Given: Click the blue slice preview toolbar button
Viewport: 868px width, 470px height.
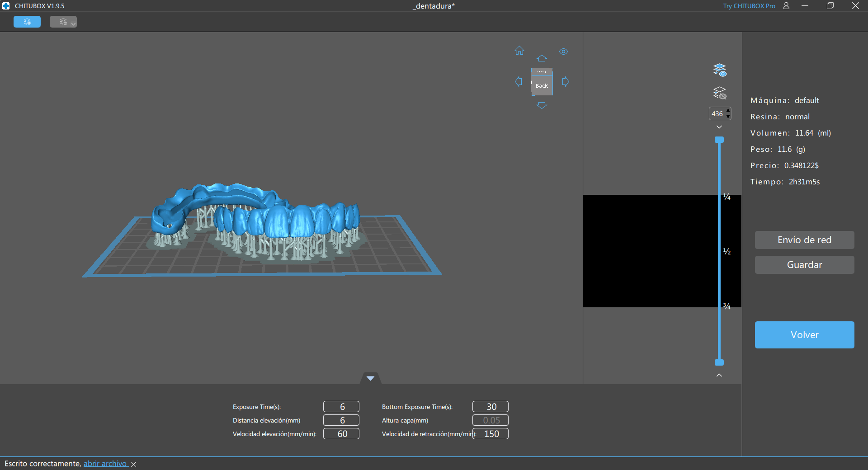Looking at the screenshot, I should pyautogui.click(x=27, y=22).
